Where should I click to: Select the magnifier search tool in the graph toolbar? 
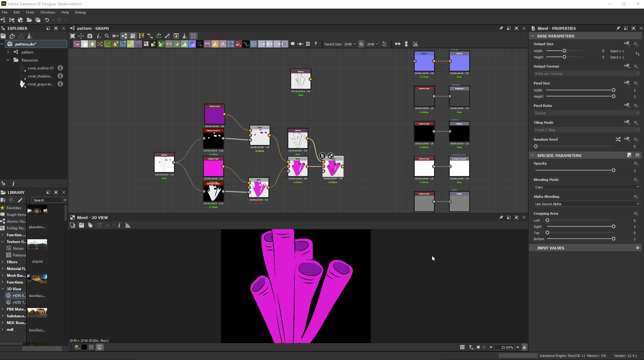pos(107,36)
